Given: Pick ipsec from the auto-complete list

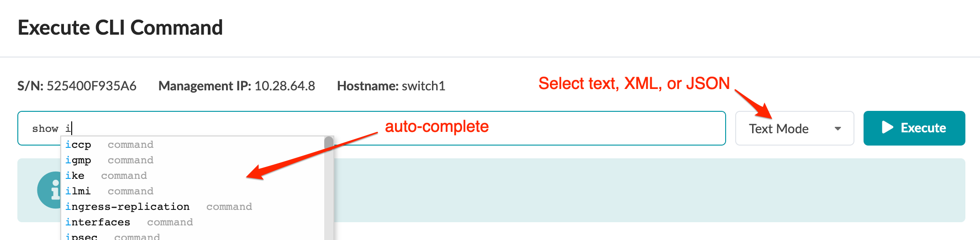Looking at the screenshot, I should click(x=82, y=236).
